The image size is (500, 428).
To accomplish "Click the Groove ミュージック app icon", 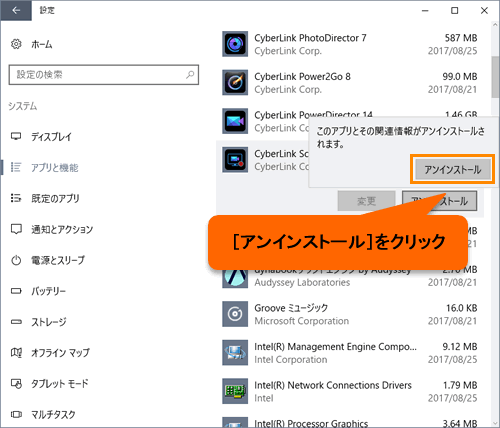I will coord(235,314).
